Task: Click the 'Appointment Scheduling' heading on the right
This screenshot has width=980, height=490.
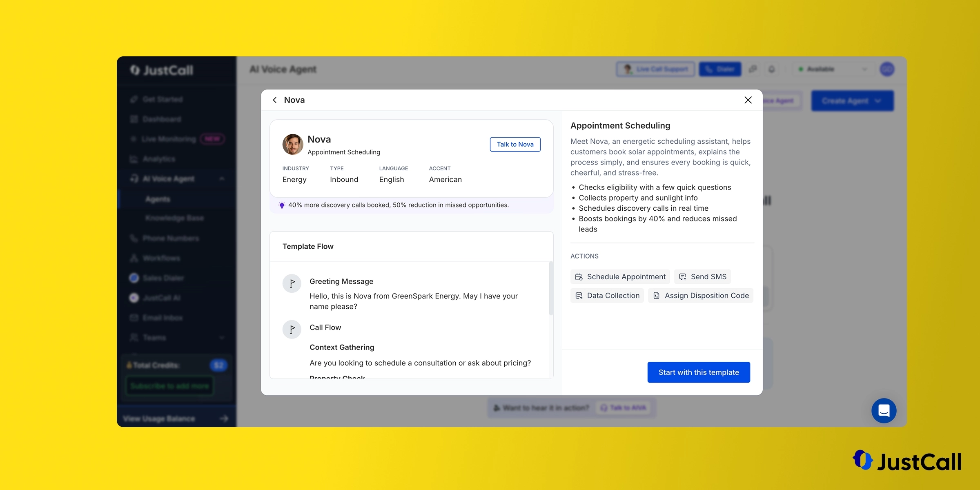Action: pyautogui.click(x=620, y=126)
